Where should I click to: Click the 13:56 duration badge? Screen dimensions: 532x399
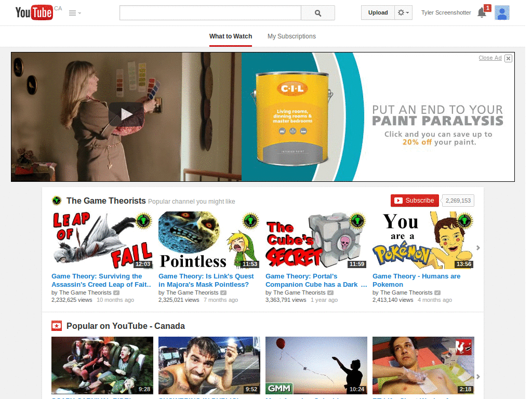tap(464, 264)
